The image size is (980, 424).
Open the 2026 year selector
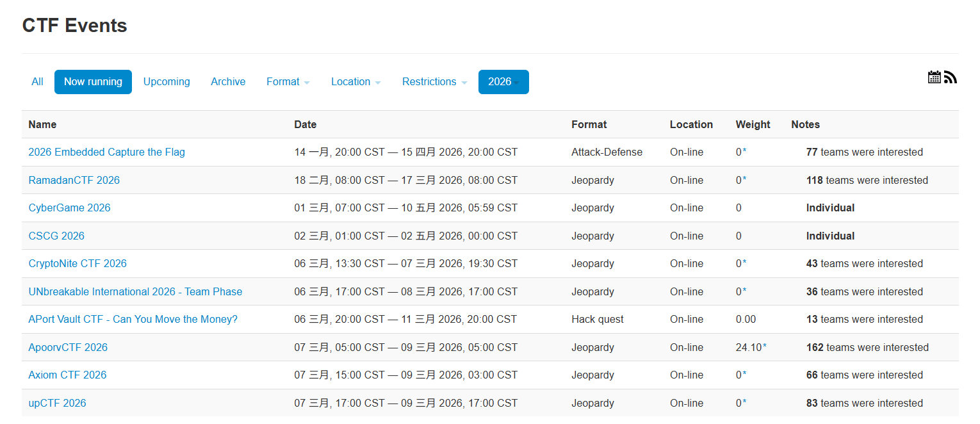point(503,82)
